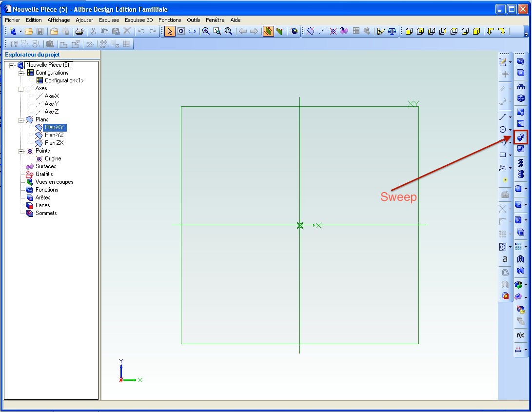This screenshot has width=532, height=412.
Task: Go to next view right arrow
Action: (254, 31)
